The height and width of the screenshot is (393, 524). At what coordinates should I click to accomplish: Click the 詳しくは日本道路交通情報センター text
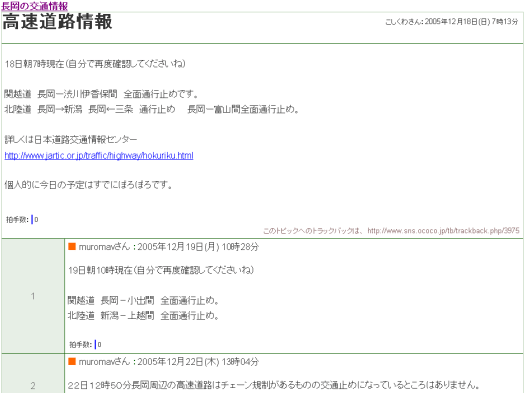(x=71, y=139)
